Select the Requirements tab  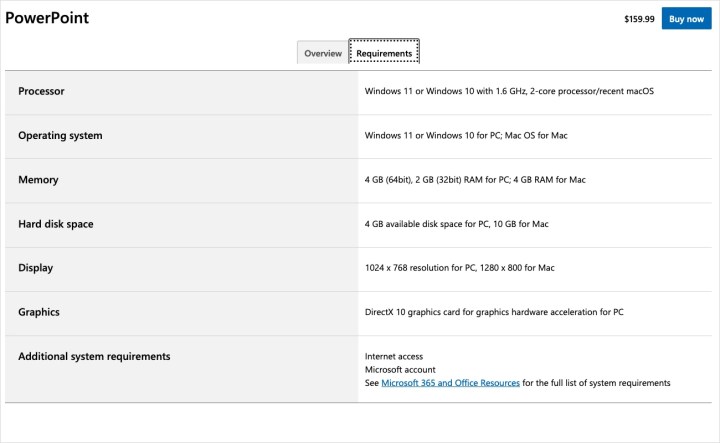(x=384, y=51)
